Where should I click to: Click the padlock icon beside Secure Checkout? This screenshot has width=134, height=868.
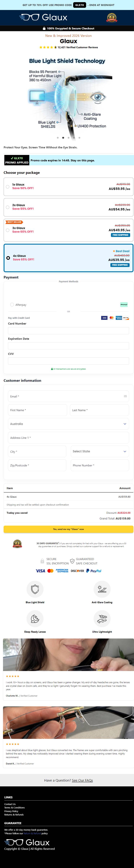coord(44,28)
